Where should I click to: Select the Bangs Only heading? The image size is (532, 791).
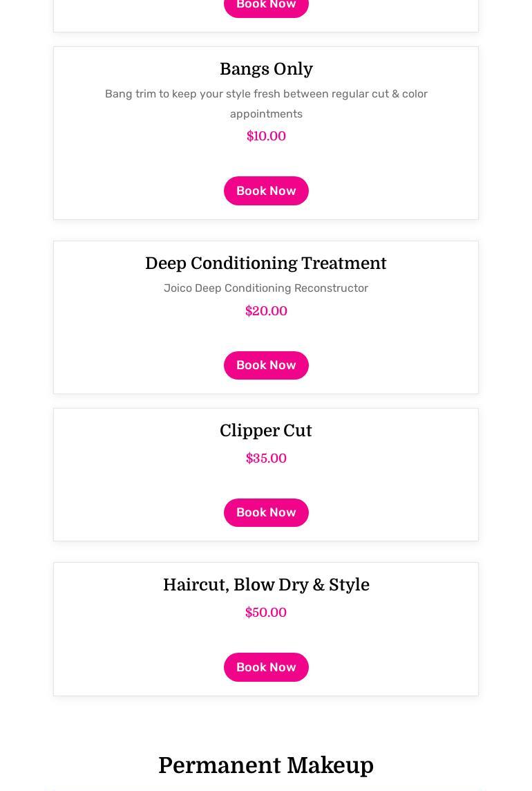[266, 69]
